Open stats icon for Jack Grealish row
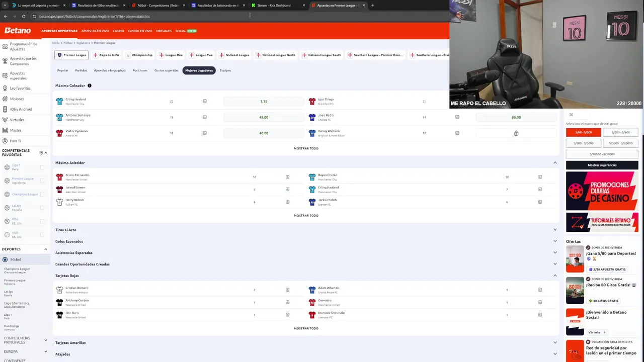Viewport: 644px width, 362px height. point(540,202)
